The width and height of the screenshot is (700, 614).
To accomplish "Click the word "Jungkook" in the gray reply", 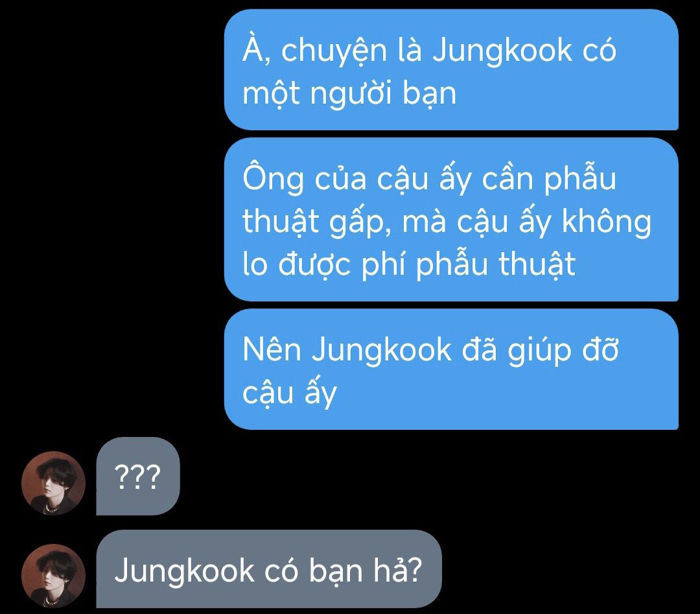I will [184, 572].
